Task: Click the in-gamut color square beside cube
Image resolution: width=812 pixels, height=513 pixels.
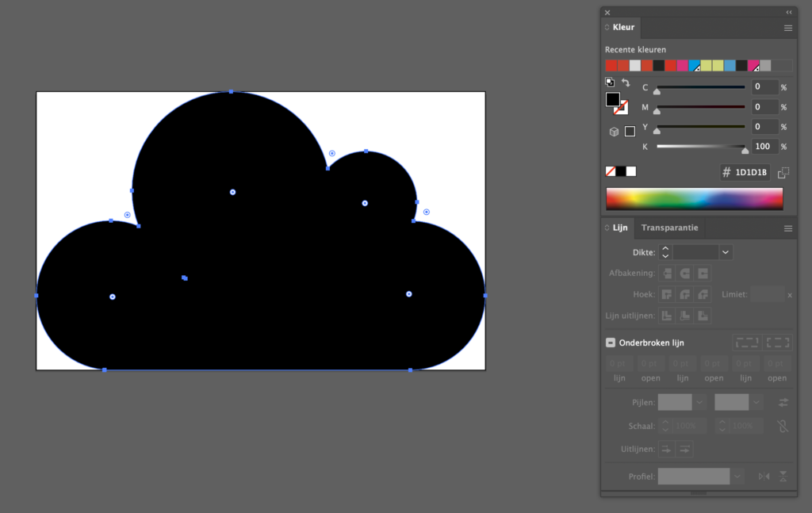Action: pyautogui.click(x=630, y=132)
